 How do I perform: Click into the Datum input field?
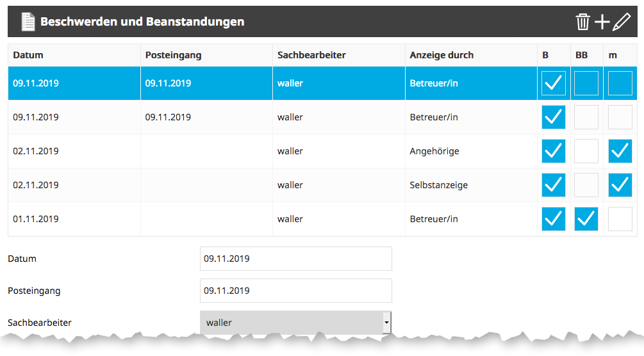click(295, 259)
